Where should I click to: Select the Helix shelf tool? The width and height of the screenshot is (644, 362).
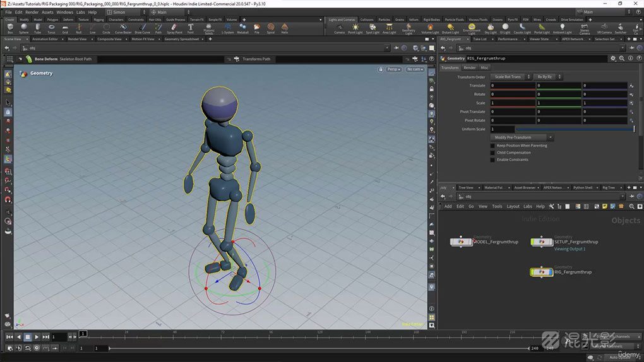[x=285, y=28]
